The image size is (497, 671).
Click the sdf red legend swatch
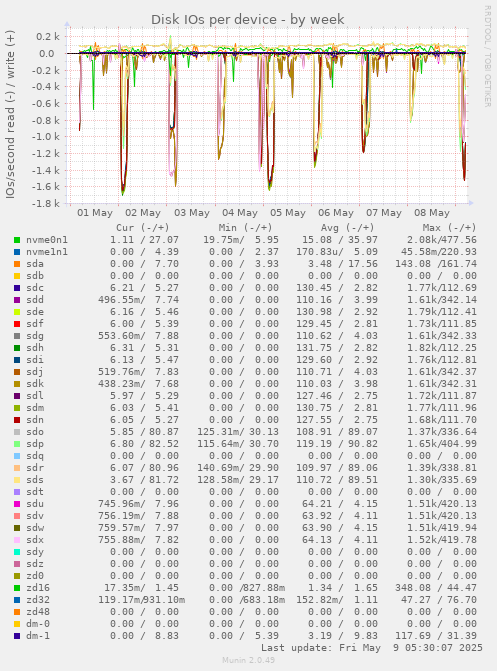pyautogui.click(x=17, y=324)
